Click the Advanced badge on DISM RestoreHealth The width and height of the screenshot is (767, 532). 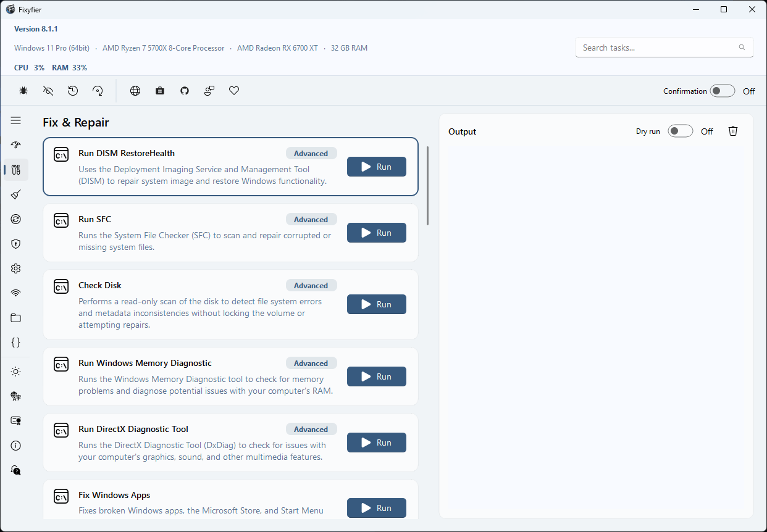311,153
